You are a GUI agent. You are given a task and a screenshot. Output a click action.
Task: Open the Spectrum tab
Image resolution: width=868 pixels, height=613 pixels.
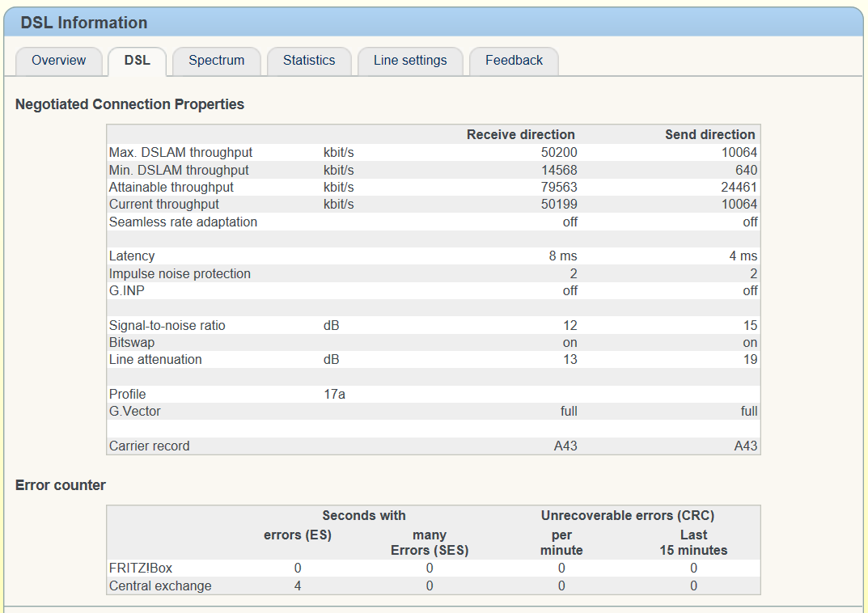tap(216, 61)
